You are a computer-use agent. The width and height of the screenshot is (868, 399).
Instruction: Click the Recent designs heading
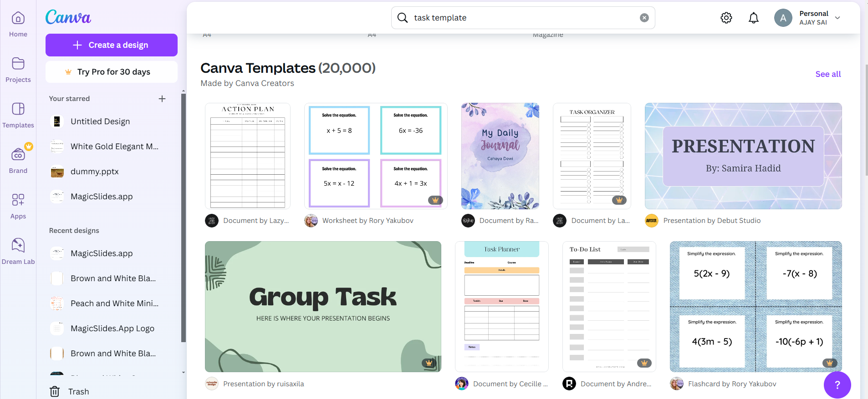pos(74,231)
